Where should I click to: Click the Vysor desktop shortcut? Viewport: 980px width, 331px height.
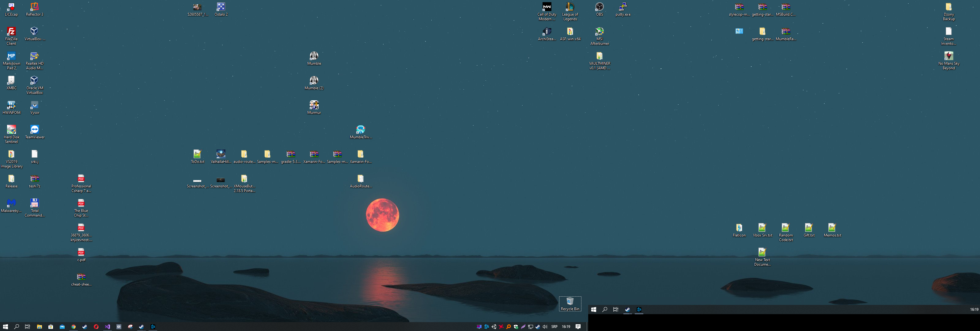click(34, 108)
